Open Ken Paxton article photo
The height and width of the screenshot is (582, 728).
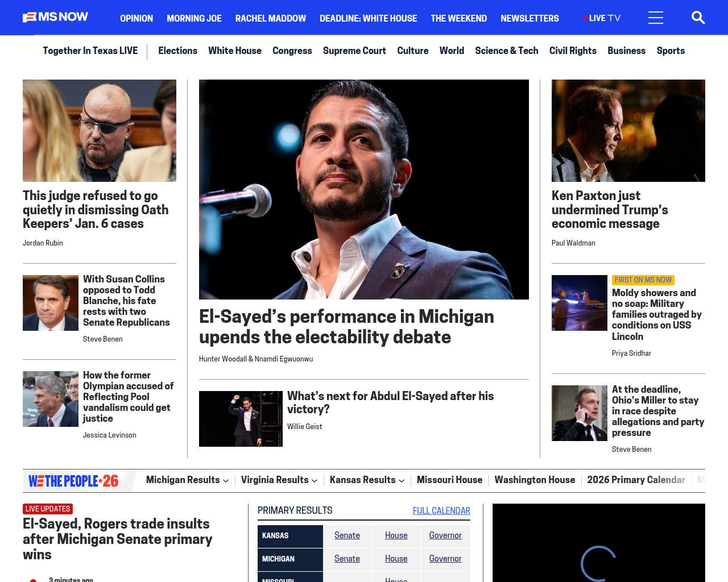click(x=628, y=131)
